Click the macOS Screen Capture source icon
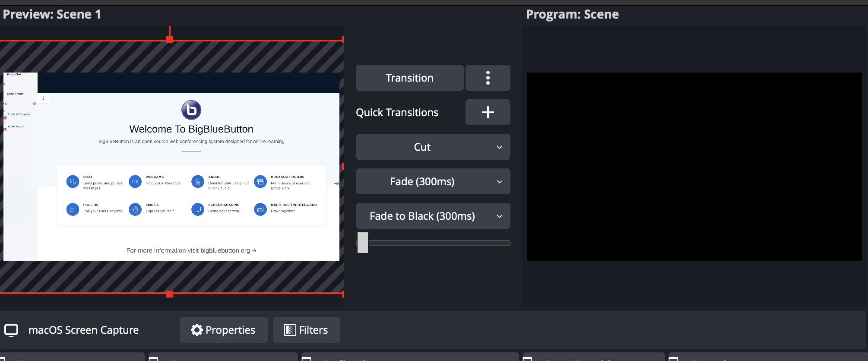868x361 pixels. pyautogui.click(x=11, y=330)
